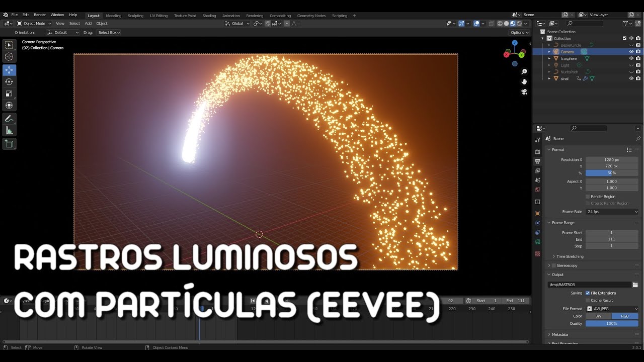
Task: Open the Output properties tab
Action: click(537, 161)
